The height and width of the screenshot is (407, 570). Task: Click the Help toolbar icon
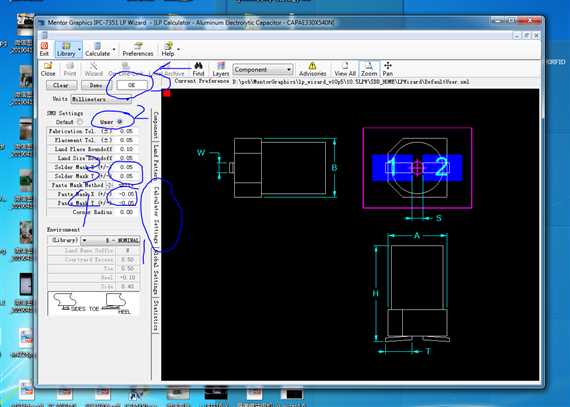tap(168, 49)
